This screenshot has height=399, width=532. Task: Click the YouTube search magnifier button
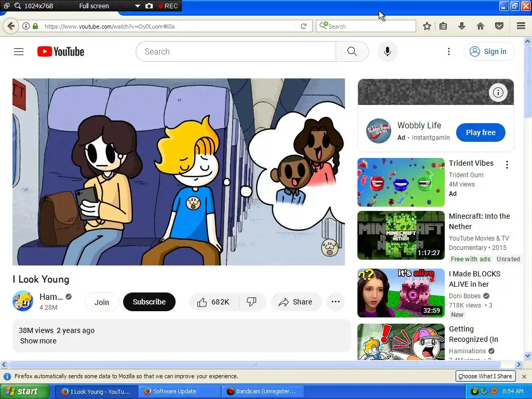click(x=352, y=51)
